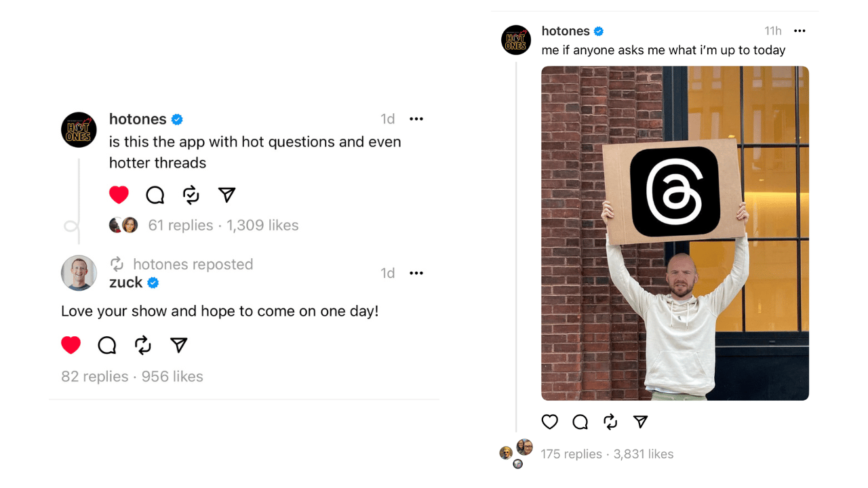Remove like from zuck's reply

point(71,346)
